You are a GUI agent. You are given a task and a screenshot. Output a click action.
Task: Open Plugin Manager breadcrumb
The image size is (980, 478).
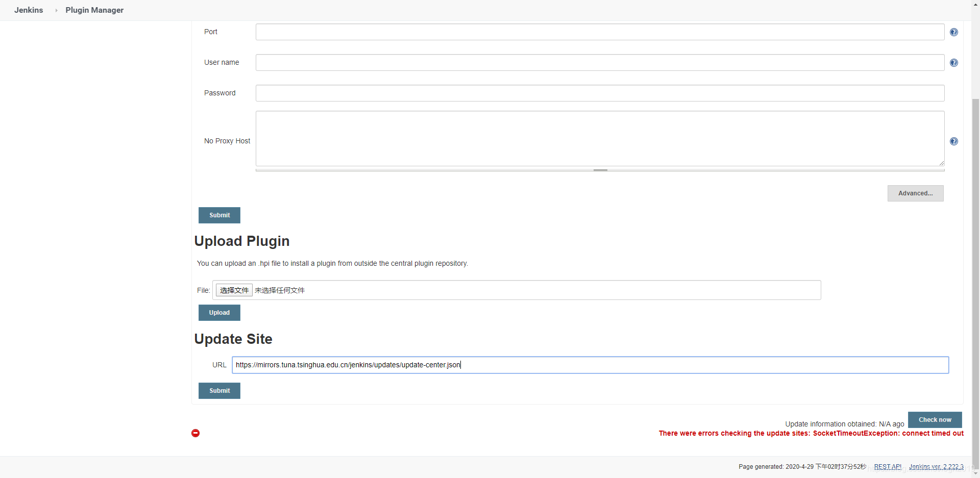pos(94,10)
